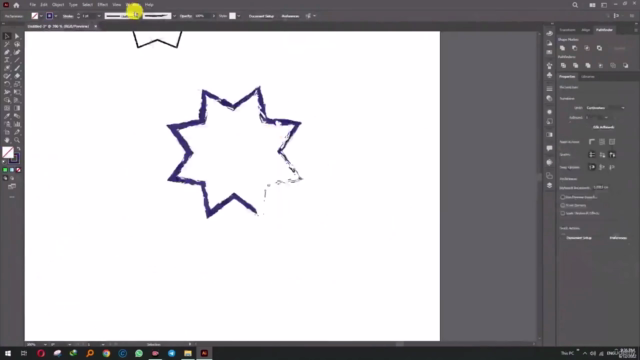Open the Brushes panel icon in dock
The image size is (640, 360).
tap(549, 65)
